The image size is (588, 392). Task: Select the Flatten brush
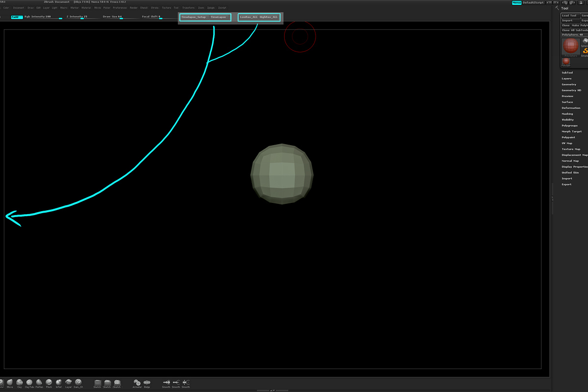[39, 383]
